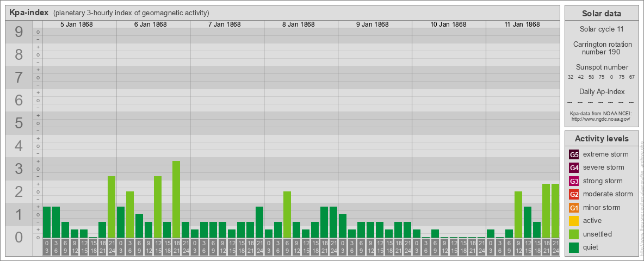The height and width of the screenshot is (261, 644).
Task: Click the 'extreme storm' legend label
Action: [x=606, y=154]
